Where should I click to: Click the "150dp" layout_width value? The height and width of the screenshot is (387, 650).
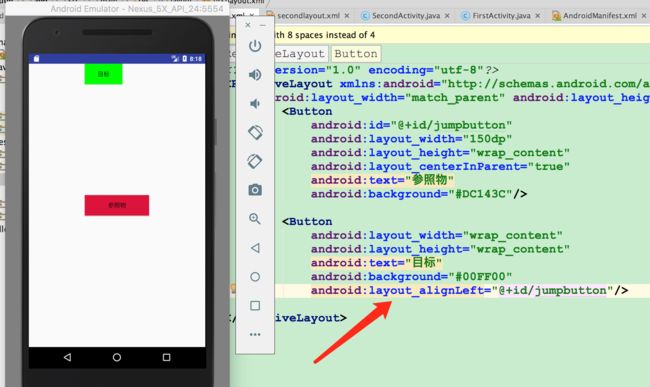pyautogui.click(x=488, y=139)
